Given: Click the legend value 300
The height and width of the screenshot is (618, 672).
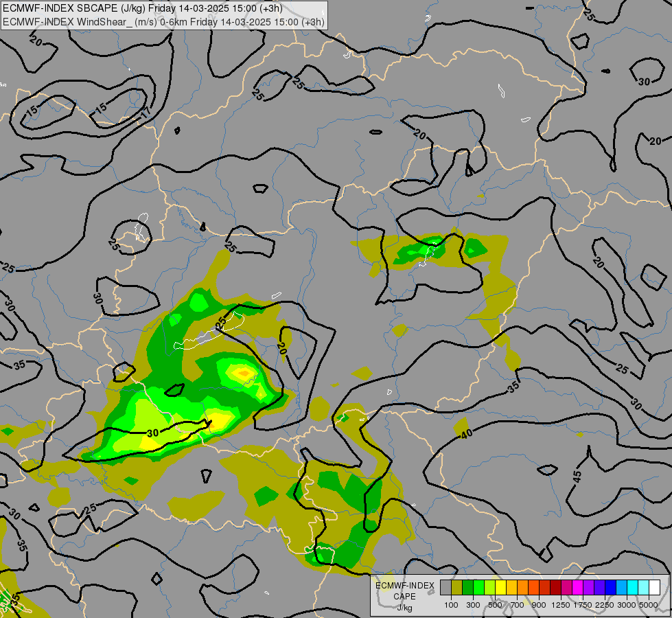Looking at the screenshot, I should (x=473, y=605).
